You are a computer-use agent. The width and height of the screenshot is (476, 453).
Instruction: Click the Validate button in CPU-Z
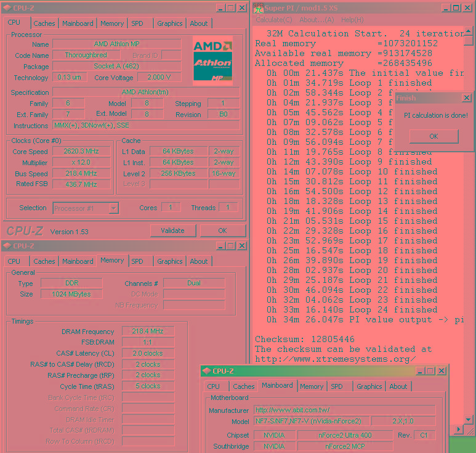coord(173,231)
